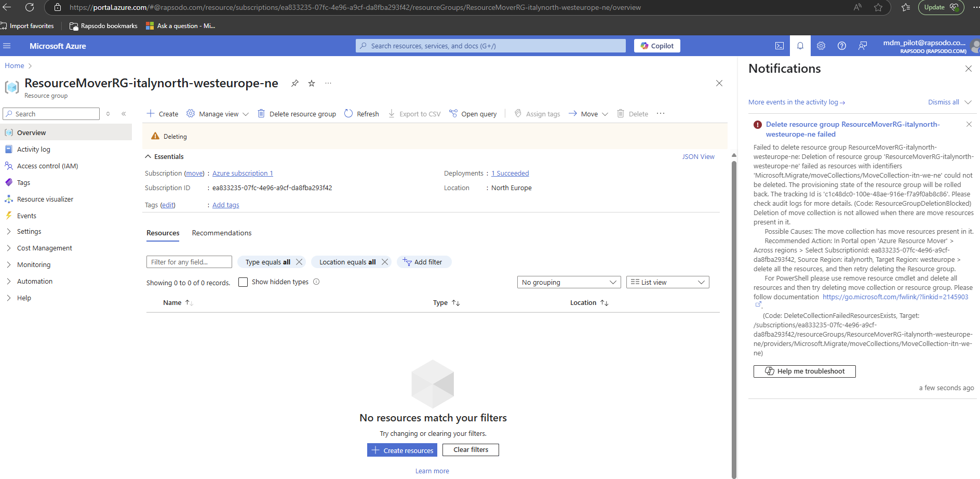Select the Resources tab

(163, 233)
